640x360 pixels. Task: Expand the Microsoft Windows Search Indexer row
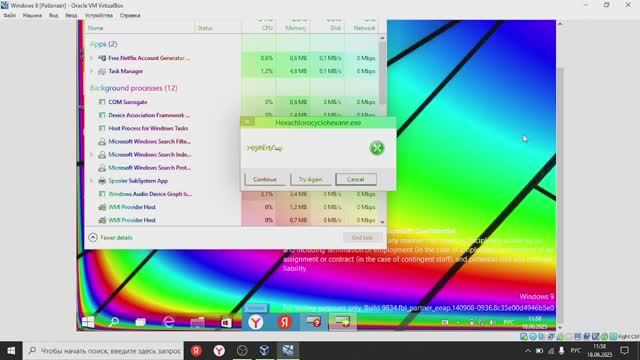pos(91,155)
